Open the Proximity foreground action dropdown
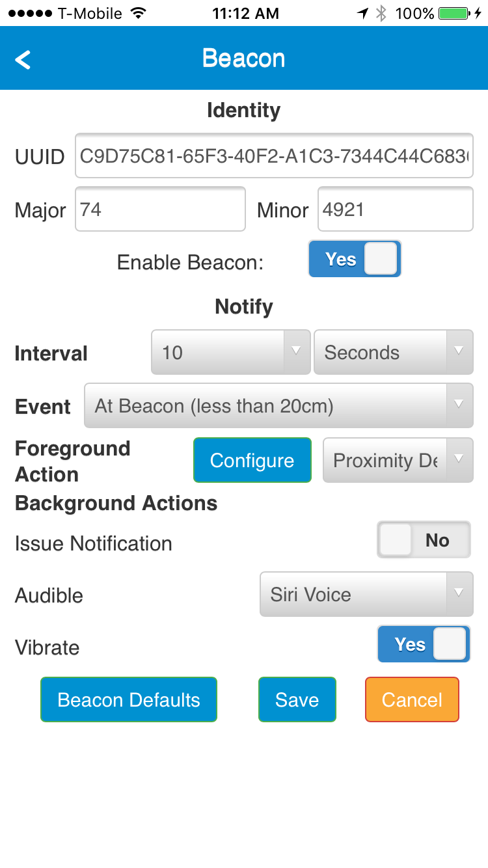This screenshot has height=868, width=488. point(398,461)
